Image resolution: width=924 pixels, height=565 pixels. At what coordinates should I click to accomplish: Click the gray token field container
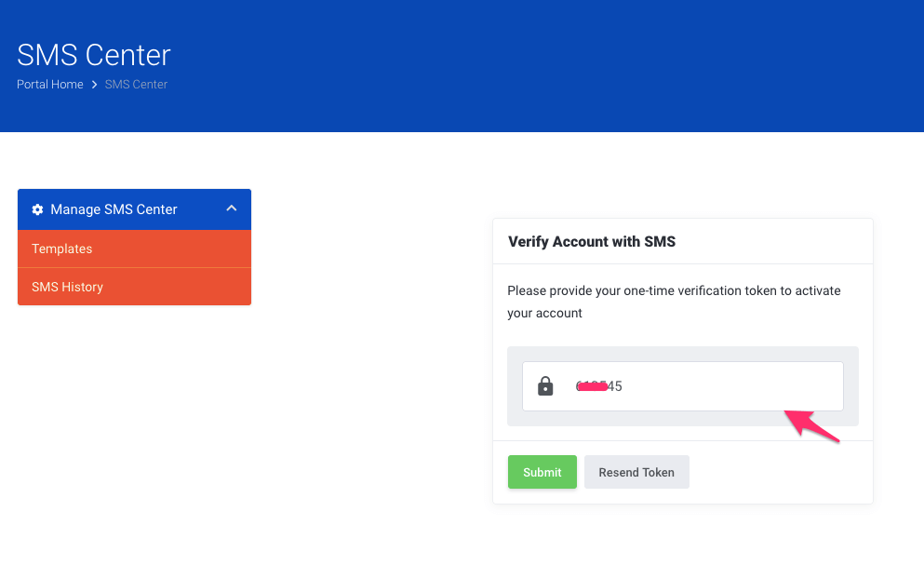pos(683,385)
